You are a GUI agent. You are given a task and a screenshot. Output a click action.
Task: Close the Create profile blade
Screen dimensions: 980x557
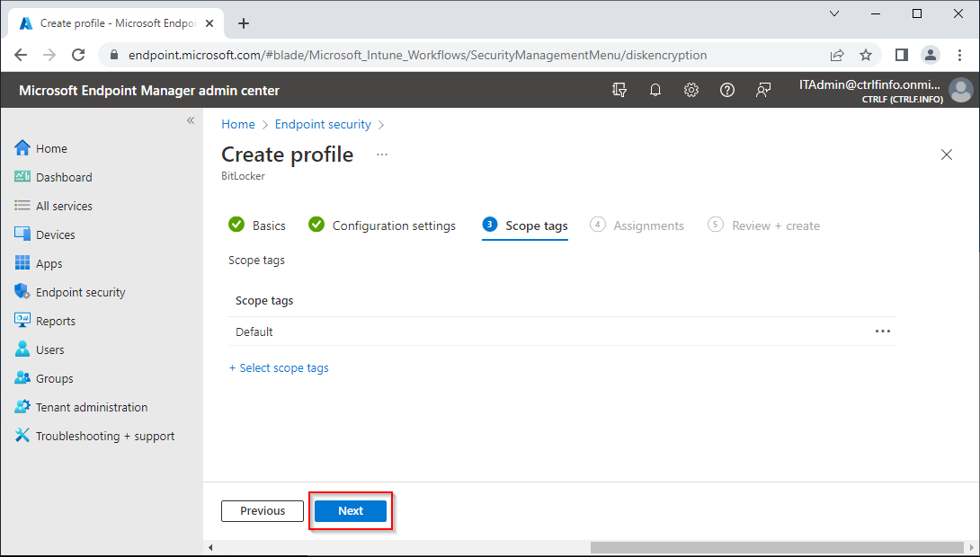point(946,155)
